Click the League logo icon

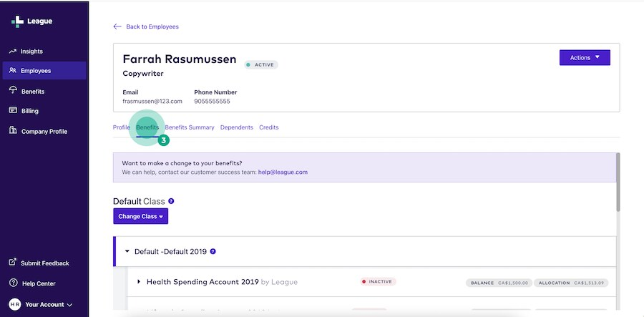17,21
